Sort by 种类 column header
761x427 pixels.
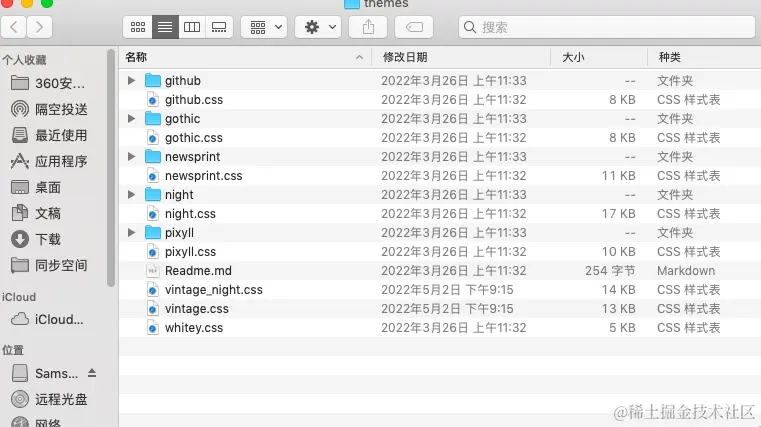point(704,57)
